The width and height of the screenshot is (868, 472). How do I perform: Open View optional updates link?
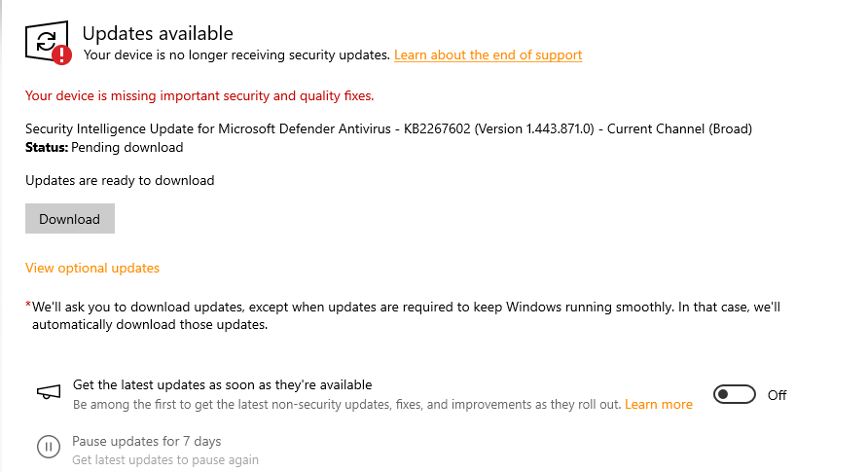coord(92,268)
